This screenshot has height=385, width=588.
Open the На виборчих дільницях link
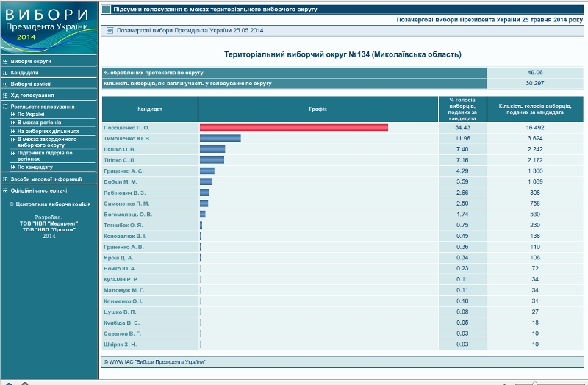click(48, 132)
